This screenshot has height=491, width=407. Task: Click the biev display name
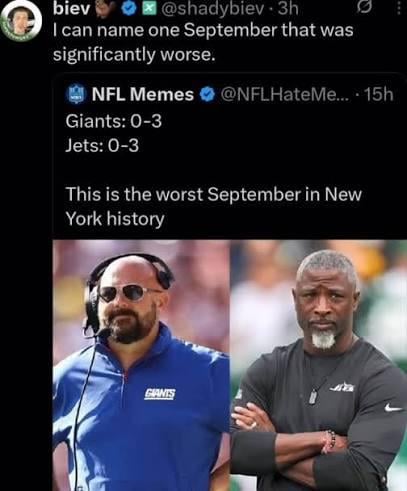(72, 9)
